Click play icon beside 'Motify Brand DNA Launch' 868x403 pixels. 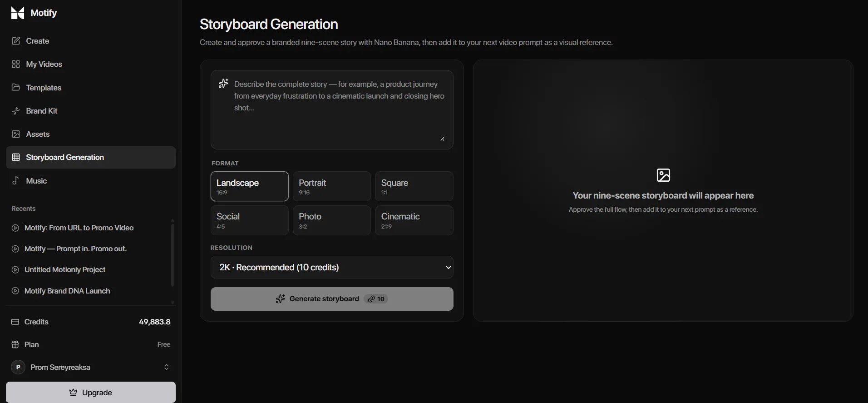point(15,291)
